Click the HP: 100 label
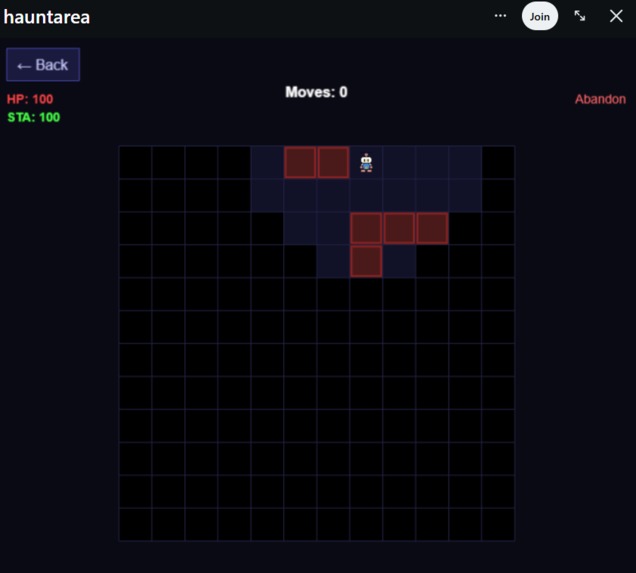 (30, 99)
